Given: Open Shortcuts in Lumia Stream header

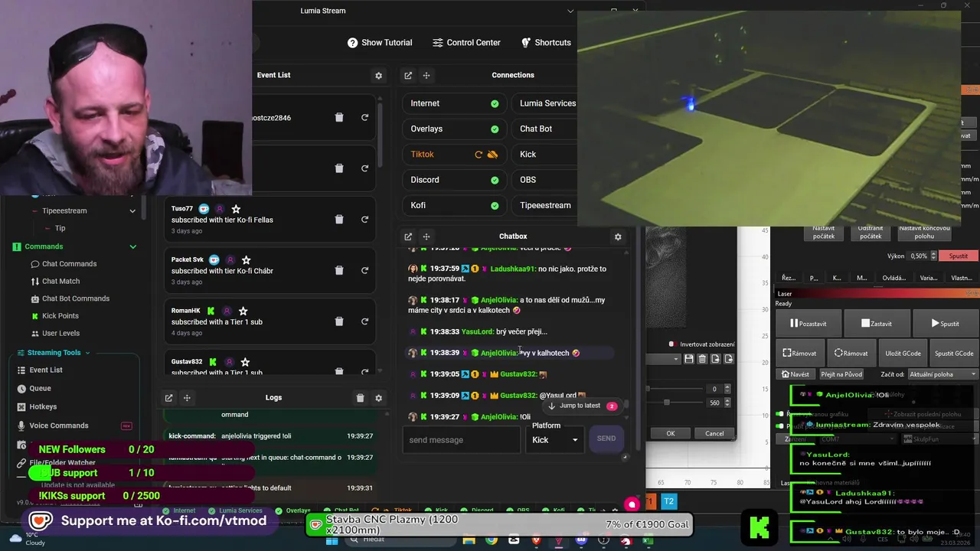Looking at the screenshot, I should 546,43.
